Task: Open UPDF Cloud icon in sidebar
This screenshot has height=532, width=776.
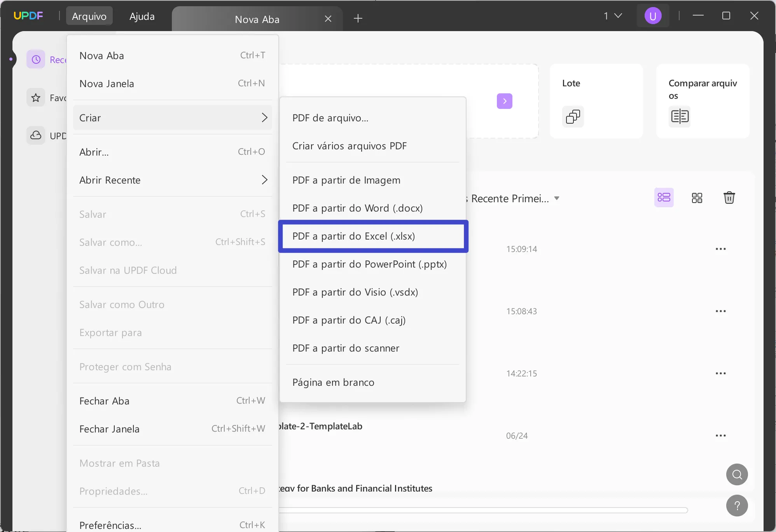Action: [36, 135]
